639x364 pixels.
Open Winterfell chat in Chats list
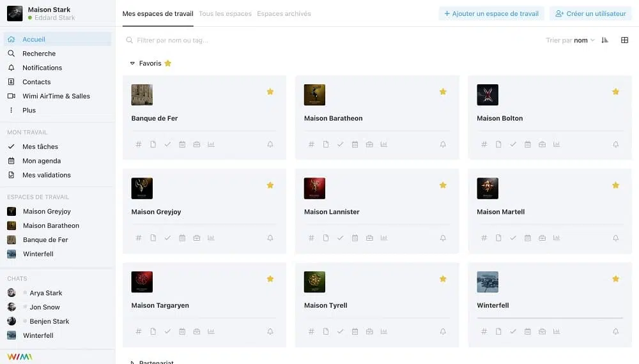coord(58,335)
